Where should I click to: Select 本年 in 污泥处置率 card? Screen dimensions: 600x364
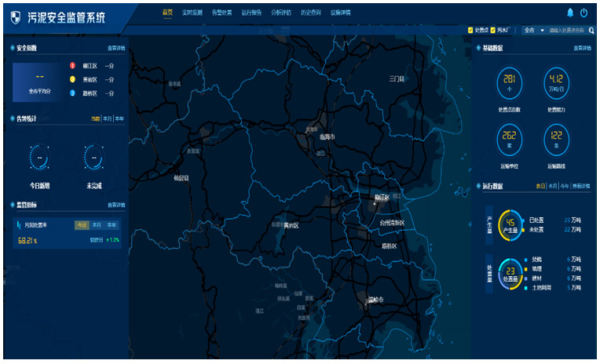pyautogui.click(x=111, y=225)
